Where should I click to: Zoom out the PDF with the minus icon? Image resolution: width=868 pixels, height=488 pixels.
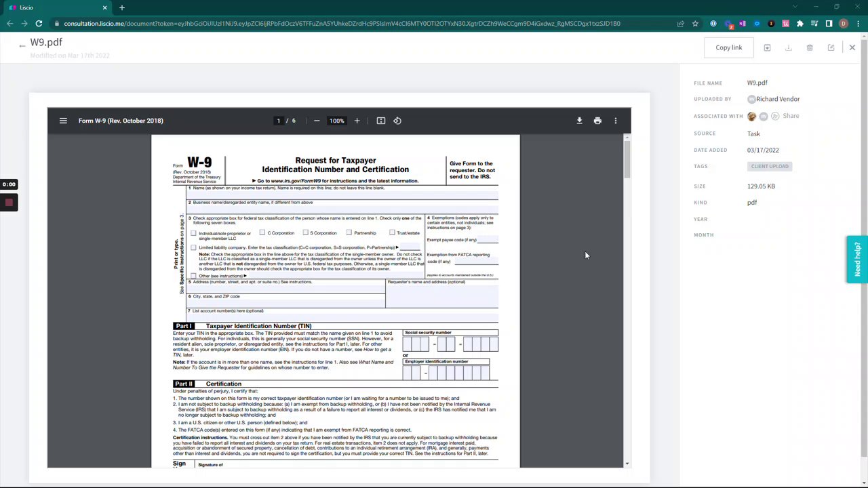pyautogui.click(x=317, y=121)
